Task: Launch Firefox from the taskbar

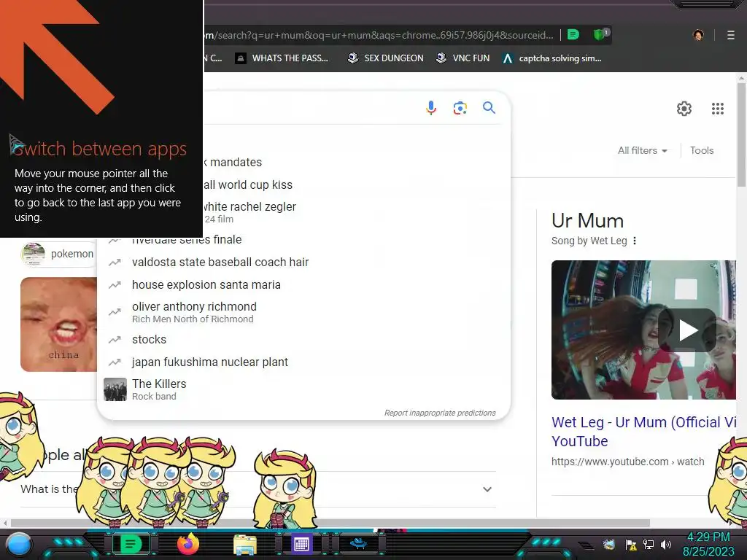Action: (187, 543)
